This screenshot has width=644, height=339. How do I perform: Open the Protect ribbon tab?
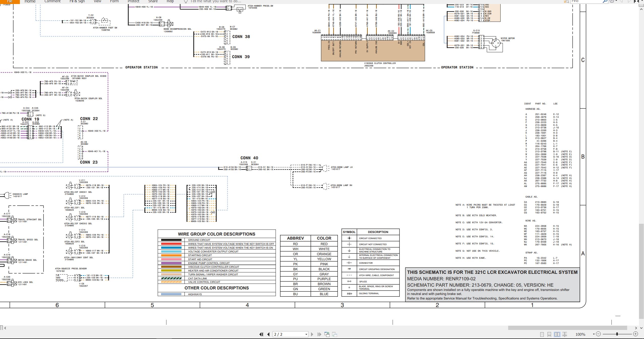coord(133,1)
